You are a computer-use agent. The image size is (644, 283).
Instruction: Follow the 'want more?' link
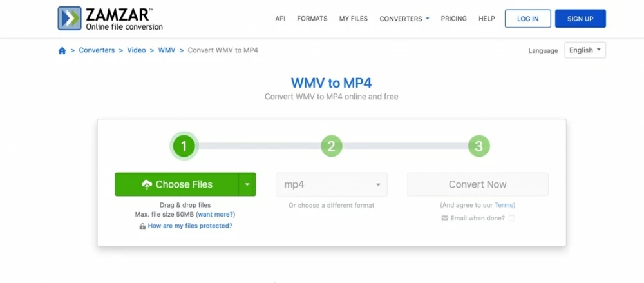216,214
